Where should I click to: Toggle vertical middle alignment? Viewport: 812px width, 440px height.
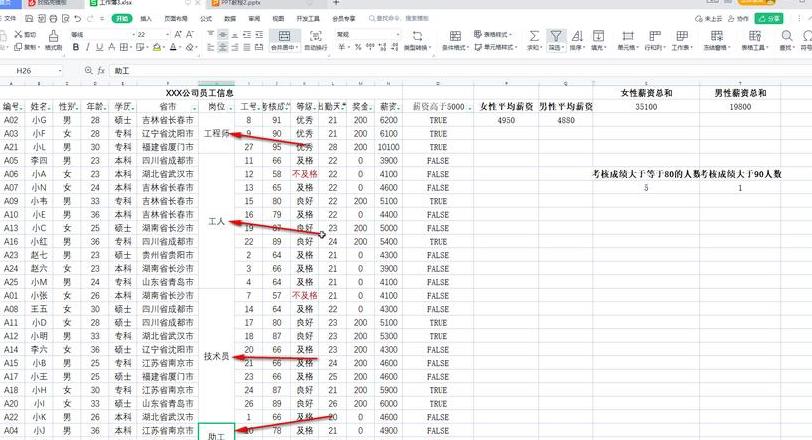pyautogui.click(x=223, y=34)
